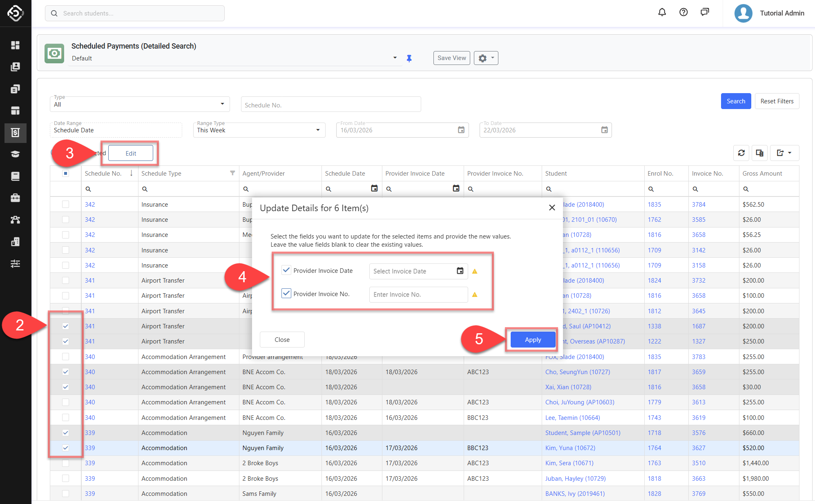The image size is (815, 504).
Task: Click the Enter Invoice No. field
Action: coord(418,294)
